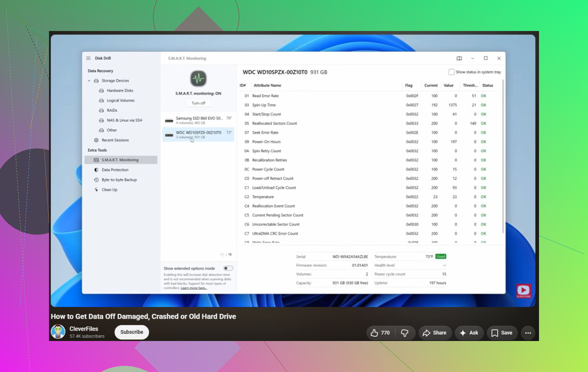Toggle Show extended options inside switch
This screenshot has width=588, height=372.
point(228,268)
